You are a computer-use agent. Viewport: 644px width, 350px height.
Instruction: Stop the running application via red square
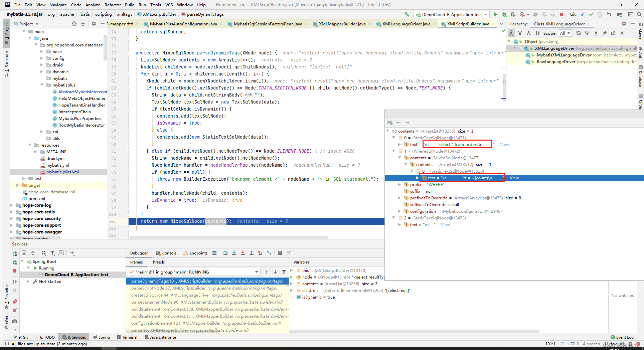pos(561,14)
